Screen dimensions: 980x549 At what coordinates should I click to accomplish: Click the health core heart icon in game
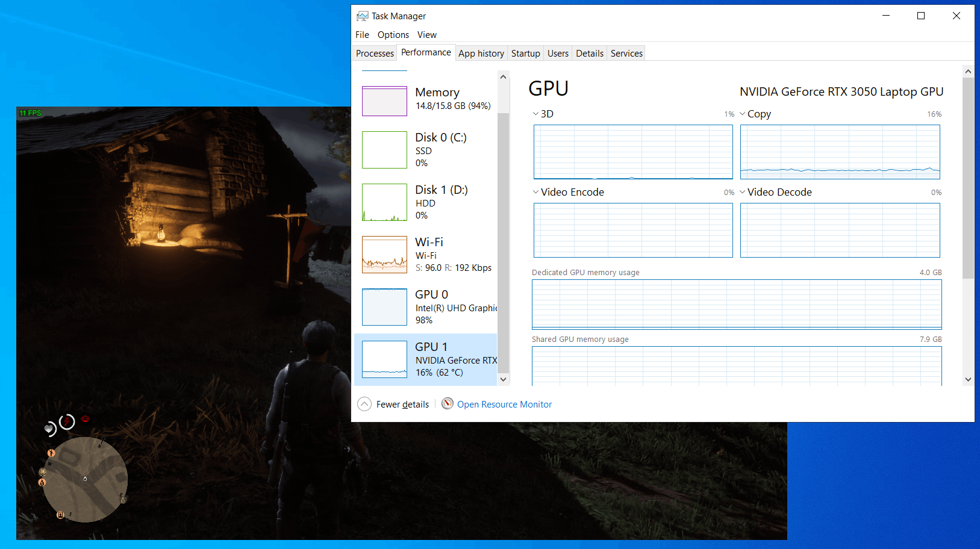(x=49, y=429)
